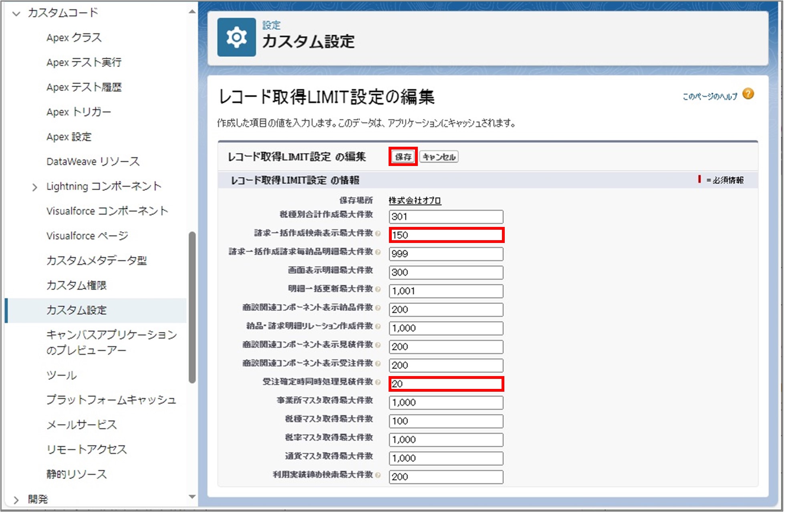
Task: Click the 画面表示明細最大件数 field showing 300
Action: click(446, 272)
